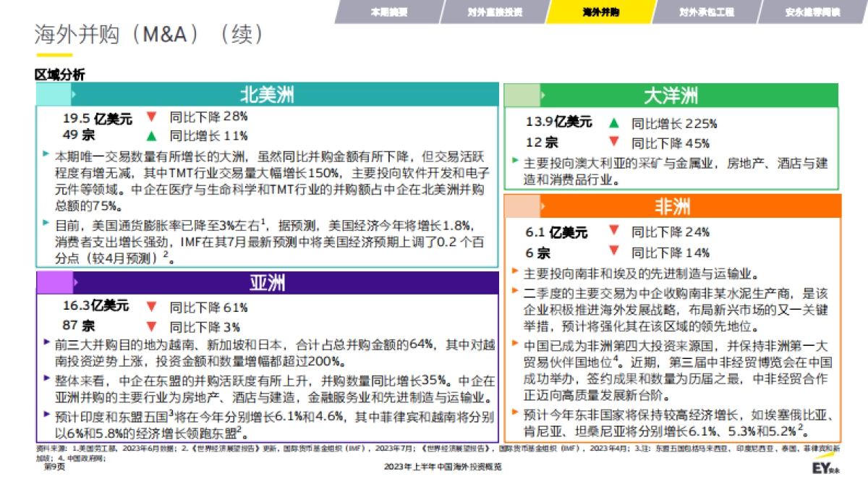
Task: Click the yellow underline bar beneath the title
Action: (53, 53)
